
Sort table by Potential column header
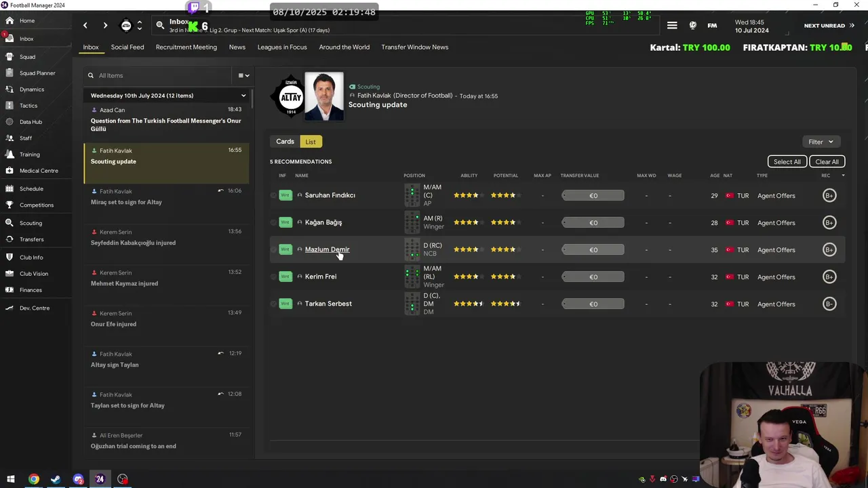coord(506,176)
